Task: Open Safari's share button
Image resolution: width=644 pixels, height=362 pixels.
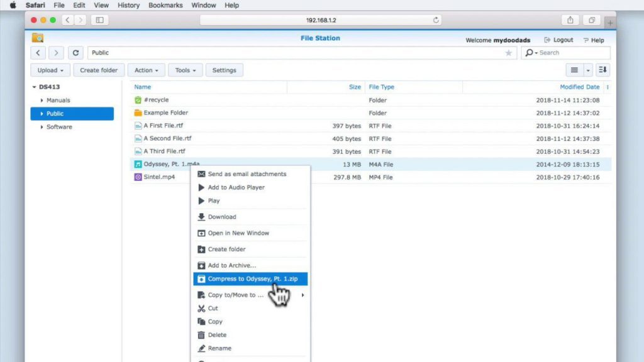Action: coord(570,19)
